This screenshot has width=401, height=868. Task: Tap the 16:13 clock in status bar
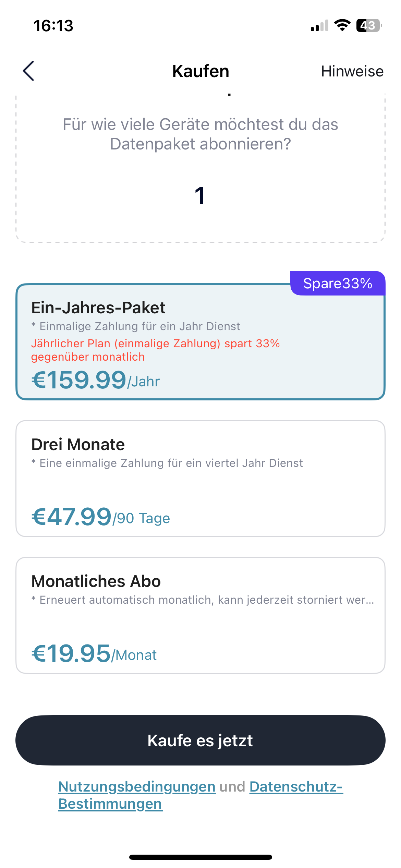coord(53,26)
